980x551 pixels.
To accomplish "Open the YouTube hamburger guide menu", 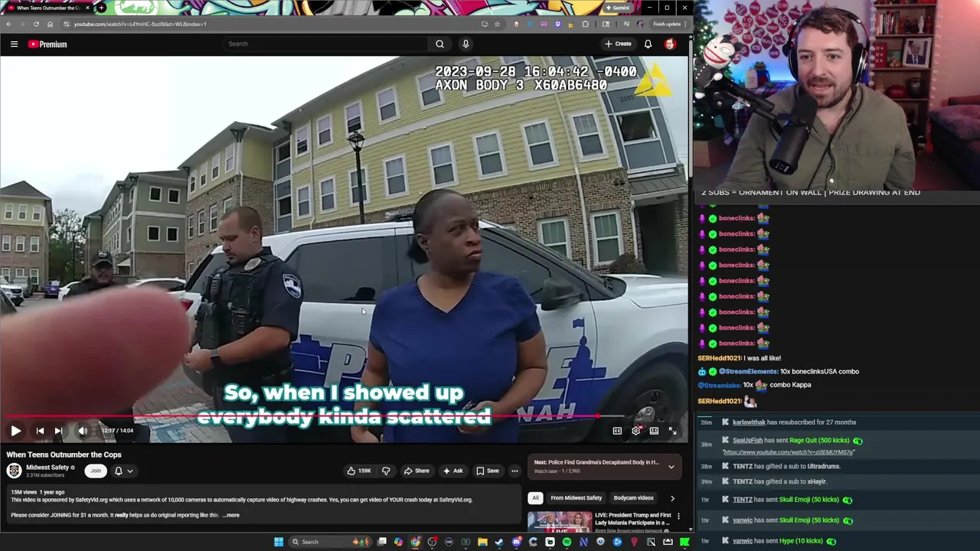I will click(x=14, y=44).
